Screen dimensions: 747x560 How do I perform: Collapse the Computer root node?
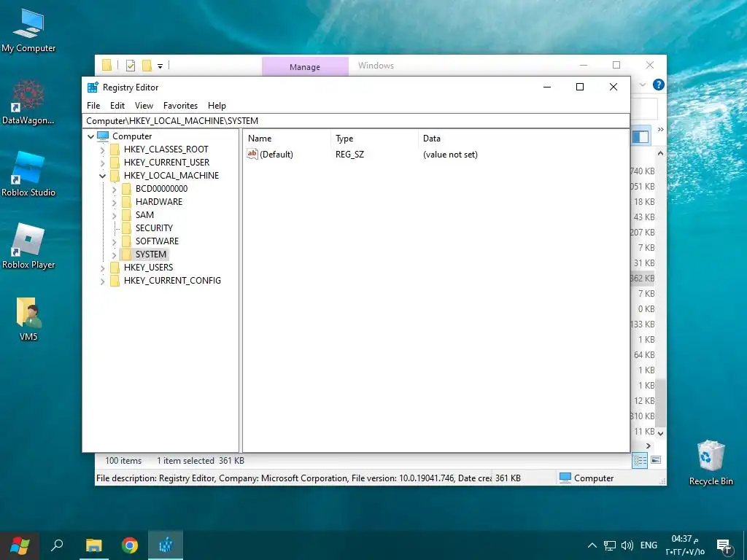pos(90,136)
